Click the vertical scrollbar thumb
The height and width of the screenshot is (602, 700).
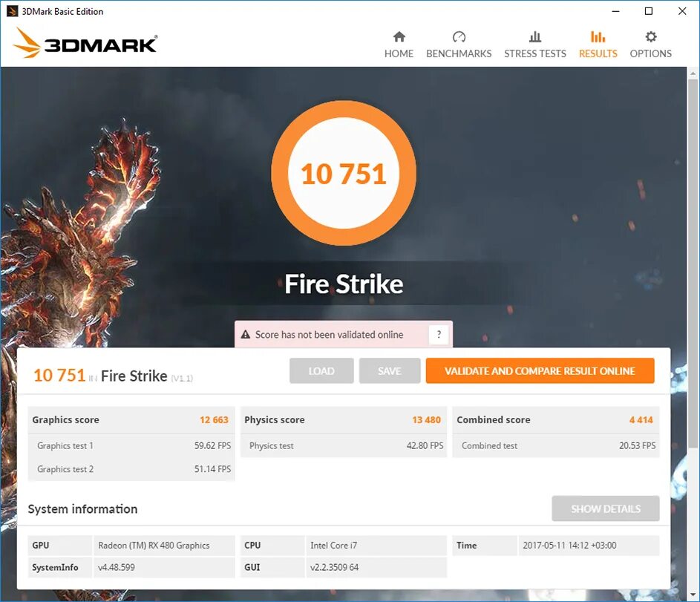pos(693,264)
